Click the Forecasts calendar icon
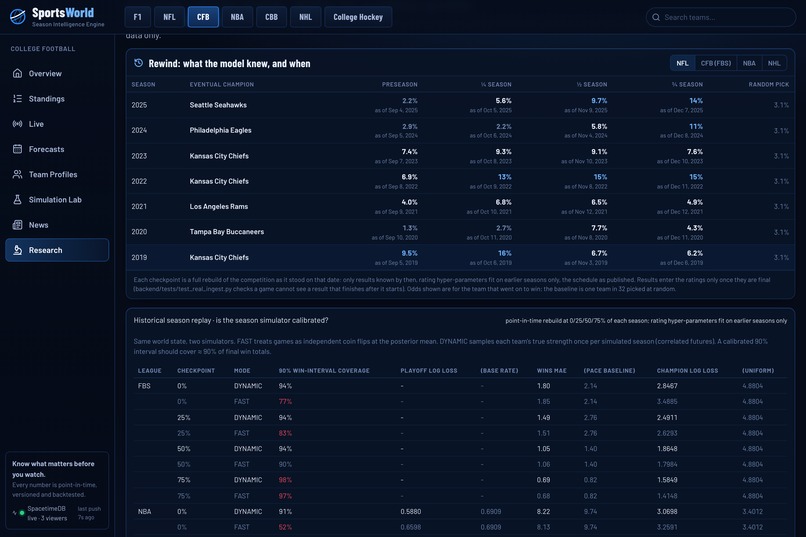Viewport: 806px width, 537px height. point(17,149)
